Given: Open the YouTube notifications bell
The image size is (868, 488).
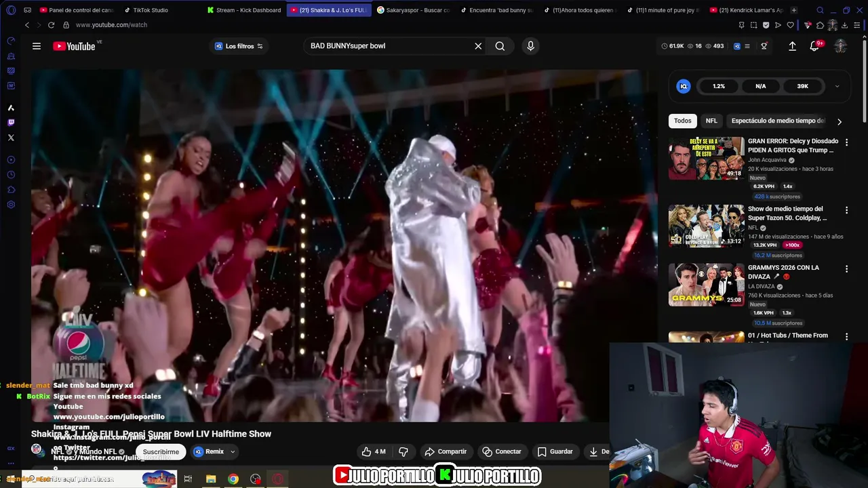Looking at the screenshot, I should 814,46.
